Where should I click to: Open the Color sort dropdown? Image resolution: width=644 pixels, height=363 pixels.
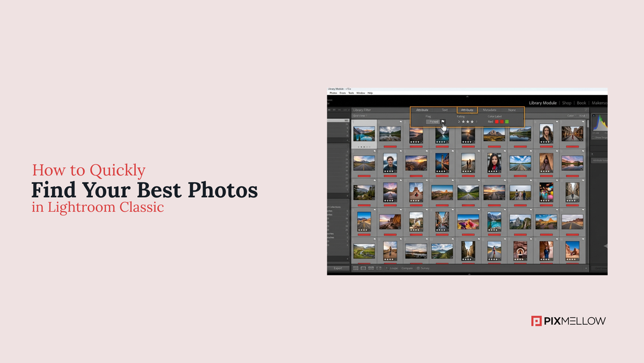click(x=571, y=115)
